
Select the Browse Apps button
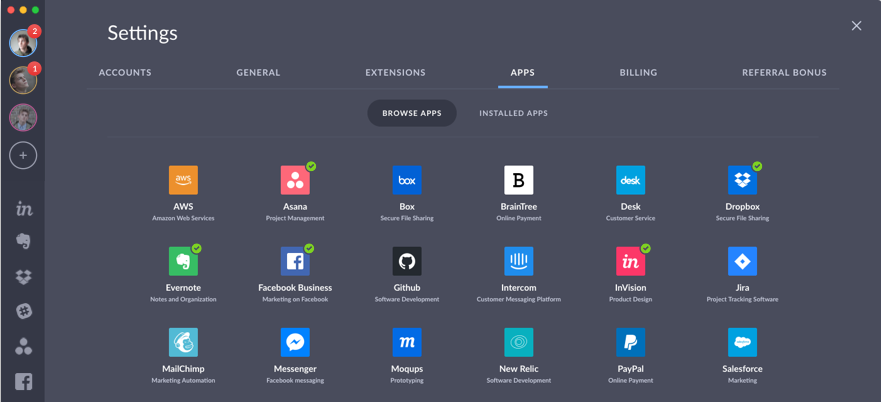pyautogui.click(x=412, y=113)
